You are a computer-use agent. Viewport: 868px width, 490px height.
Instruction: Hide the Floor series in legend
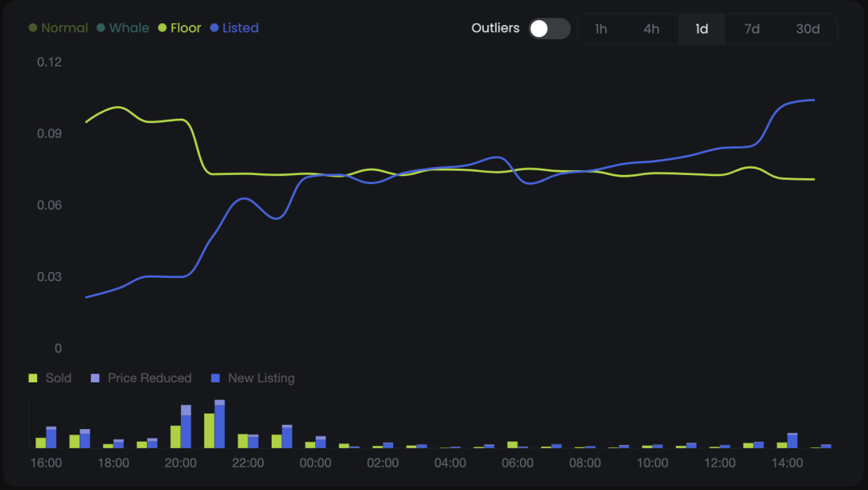click(x=179, y=28)
